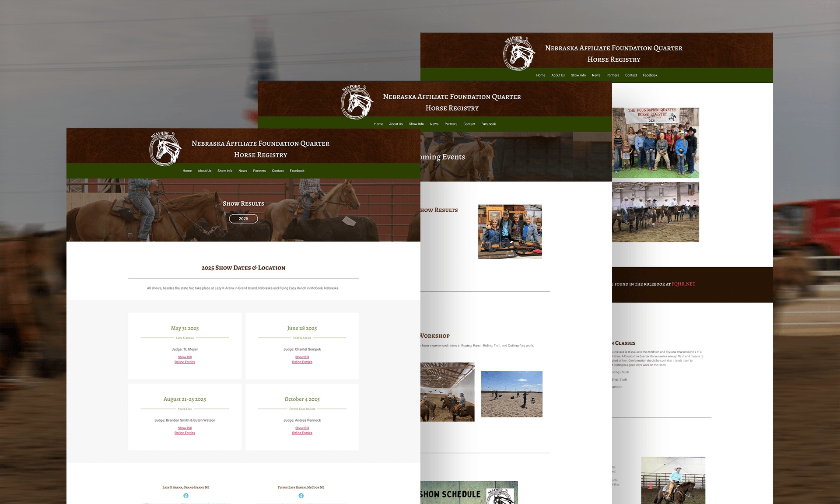Go to Contact on the back page menu
The image size is (840, 504).
(x=631, y=75)
